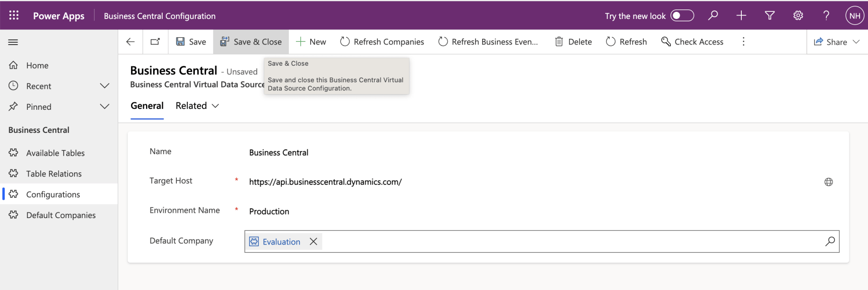Open the settings gear icon
This screenshot has width=868, height=290.
[x=798, y=16]
